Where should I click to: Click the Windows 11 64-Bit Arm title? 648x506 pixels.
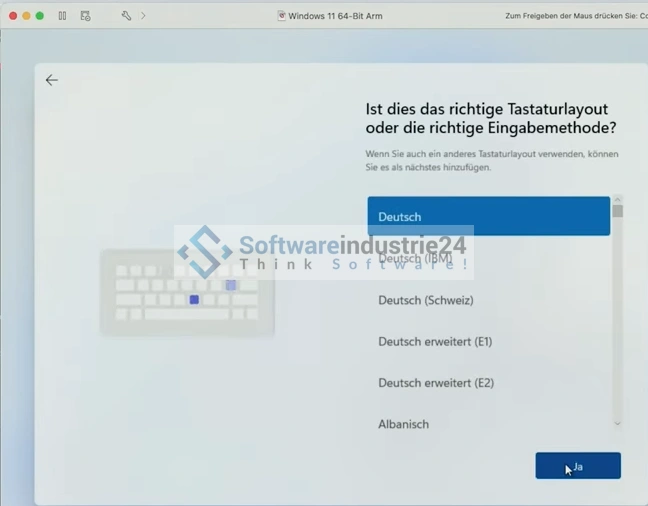tap(335, 16)
